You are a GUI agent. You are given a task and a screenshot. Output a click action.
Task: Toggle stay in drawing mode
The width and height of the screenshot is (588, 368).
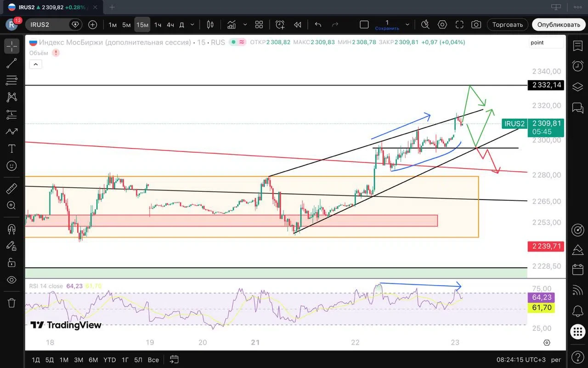click(11, 246)
